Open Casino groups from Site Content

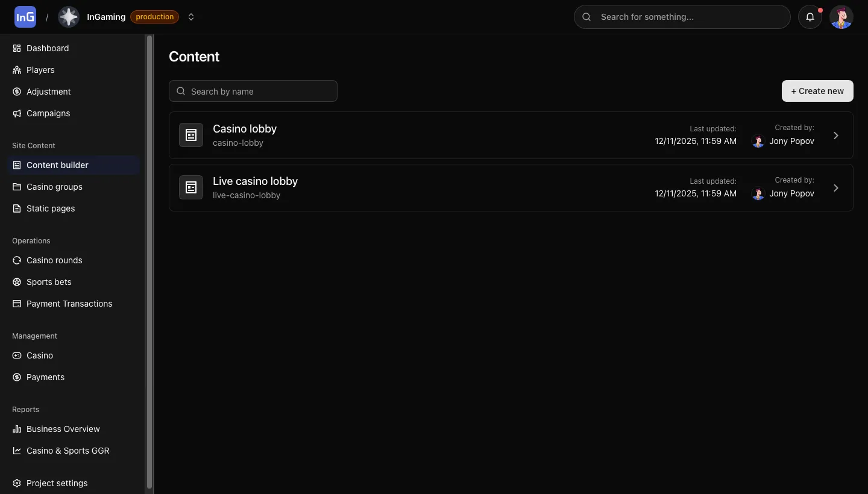coord(54,187)
